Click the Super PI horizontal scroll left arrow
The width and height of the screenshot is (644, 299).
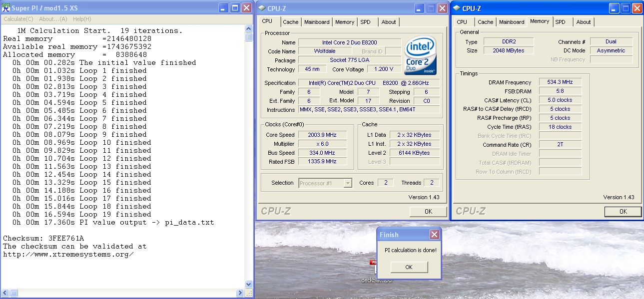(x=4, y=293)
